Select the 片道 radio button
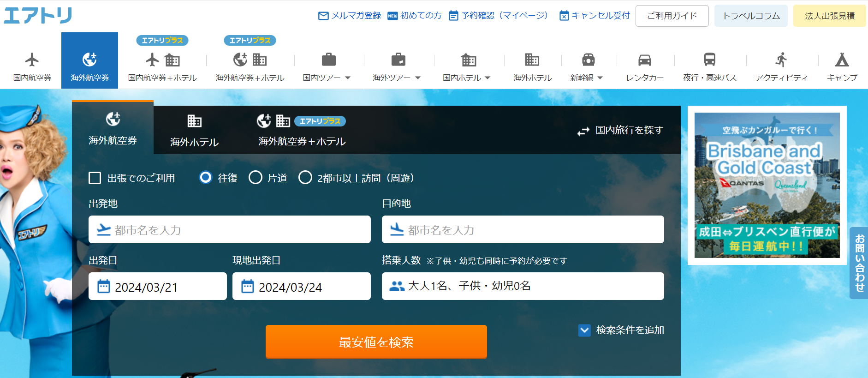 [x=256, y=177]
